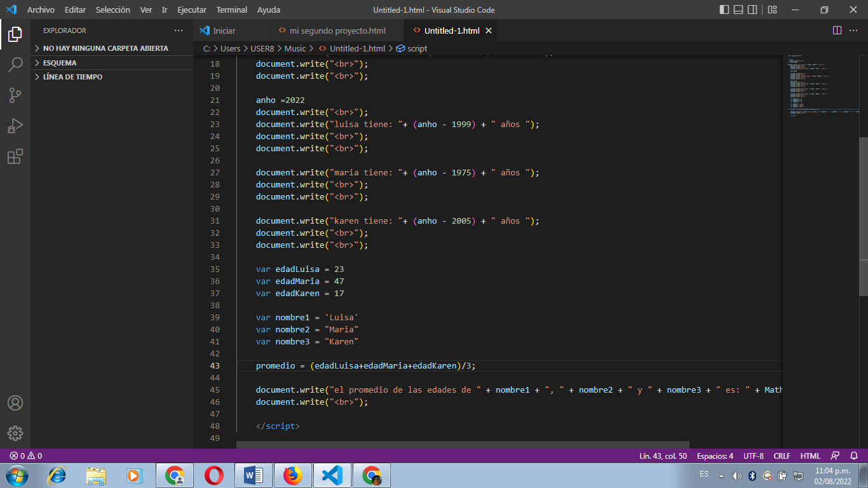This screenshot has width=868, height=488.
Task: Click the VS Code logo in title bar
Action: [11, 10]
